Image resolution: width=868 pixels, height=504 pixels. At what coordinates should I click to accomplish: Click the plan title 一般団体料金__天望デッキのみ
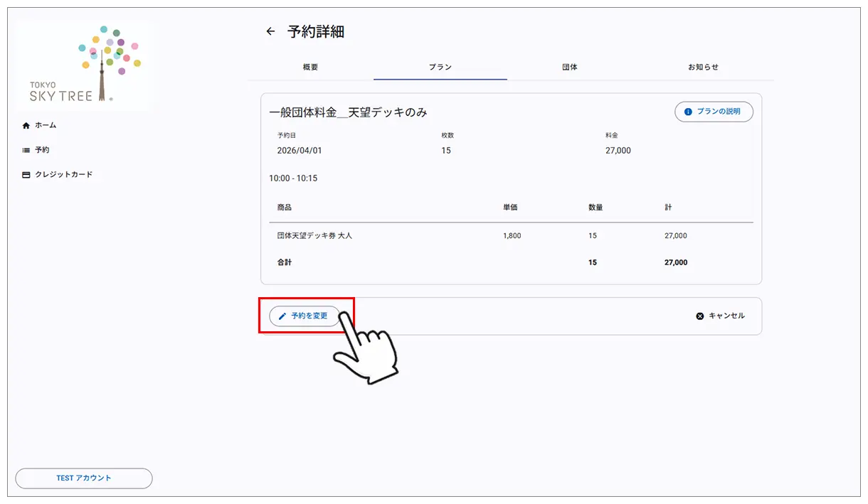pos(348,112)
